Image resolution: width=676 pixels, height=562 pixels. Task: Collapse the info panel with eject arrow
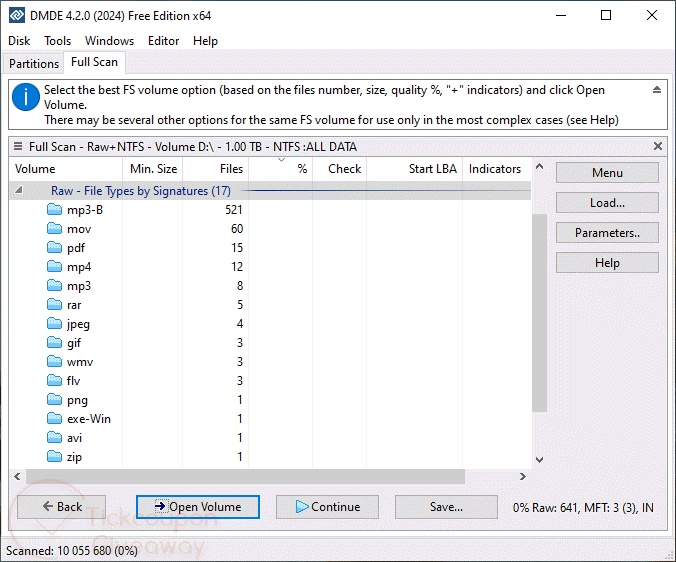click(x=657, y=90)
